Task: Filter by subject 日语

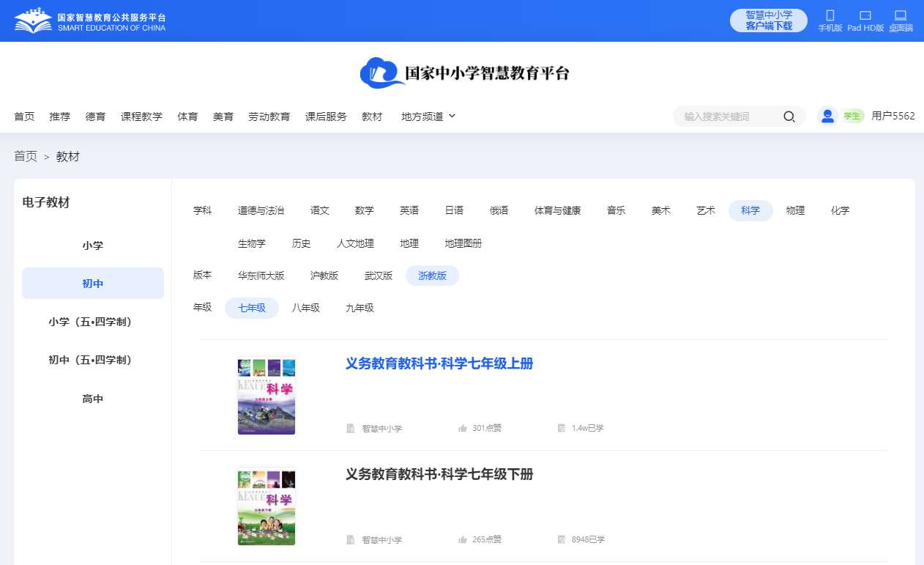Action: coord(454,210)
